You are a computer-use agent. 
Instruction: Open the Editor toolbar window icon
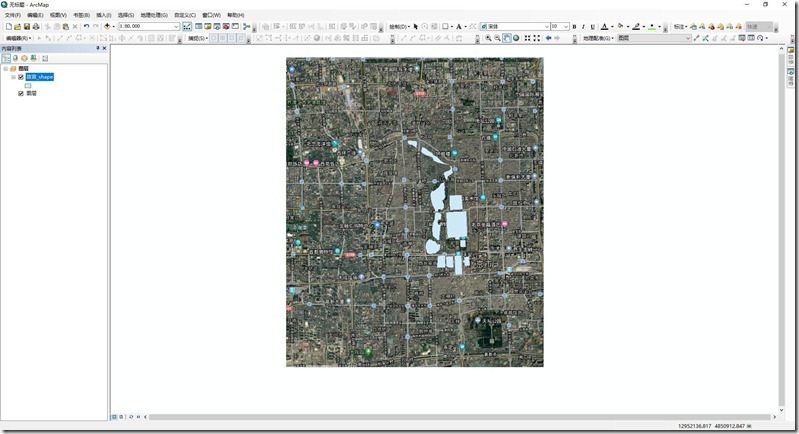point(187,27)
